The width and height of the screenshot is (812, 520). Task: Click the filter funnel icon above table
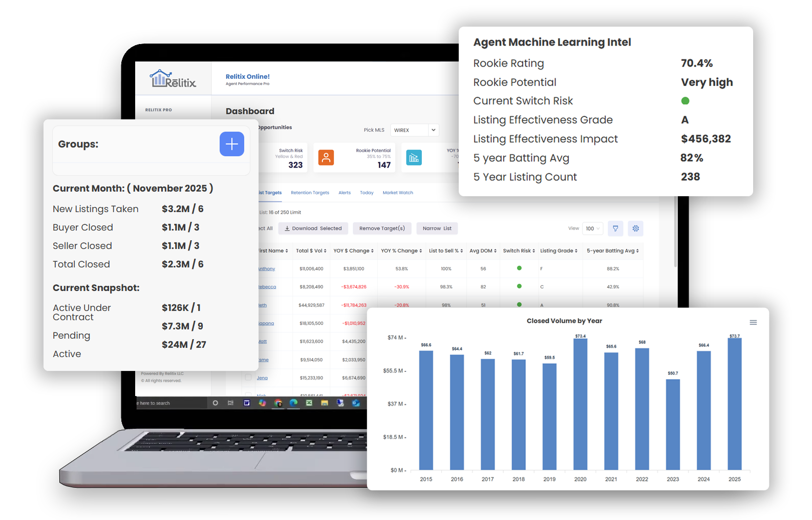[x=615, y=228]
